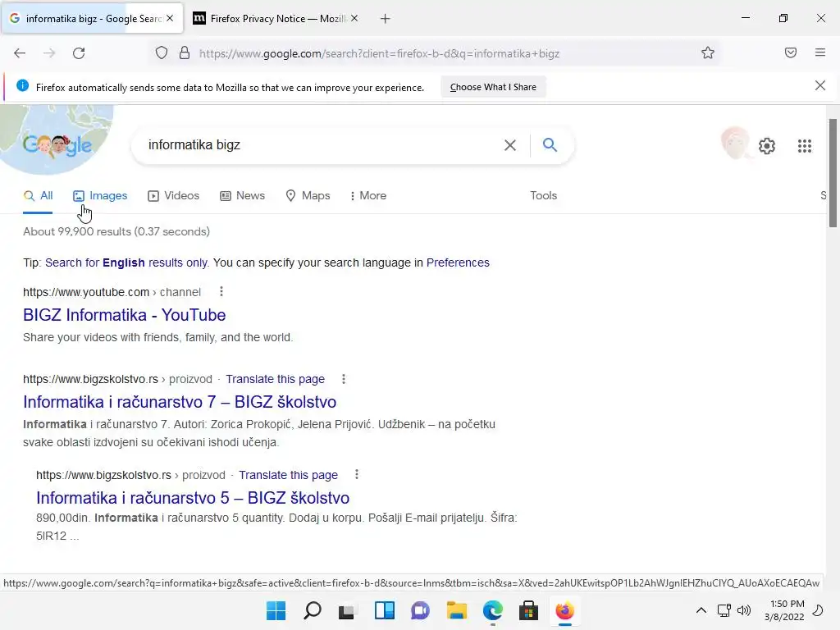
Task: Open Informatika i računarstvo 5 result
Action: (192, 498)
